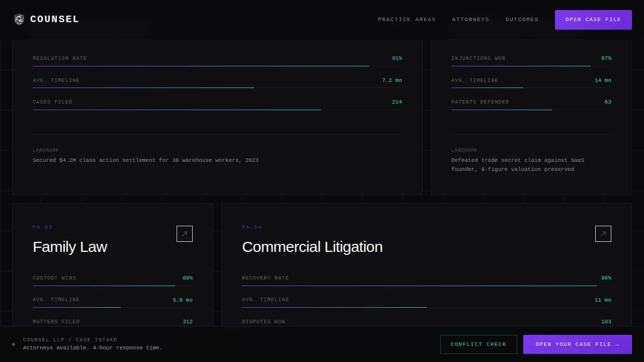Image resolution: width=644 pixels, height=362 pixels.
Task: Click the 214 cases filed value
Action: pyautogui.click(x=397, y=102)
